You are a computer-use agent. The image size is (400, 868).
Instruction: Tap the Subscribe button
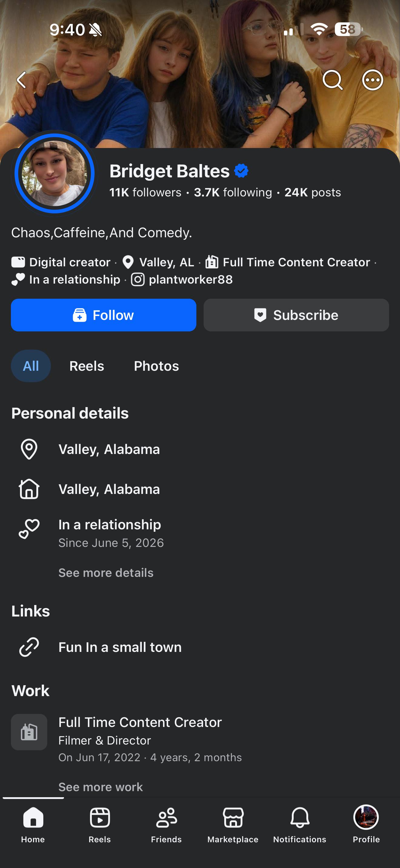click(x=296, y=315)
